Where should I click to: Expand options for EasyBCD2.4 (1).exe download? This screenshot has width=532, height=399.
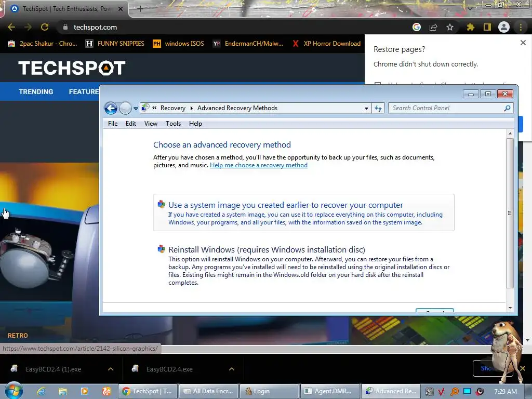point(111,369)
